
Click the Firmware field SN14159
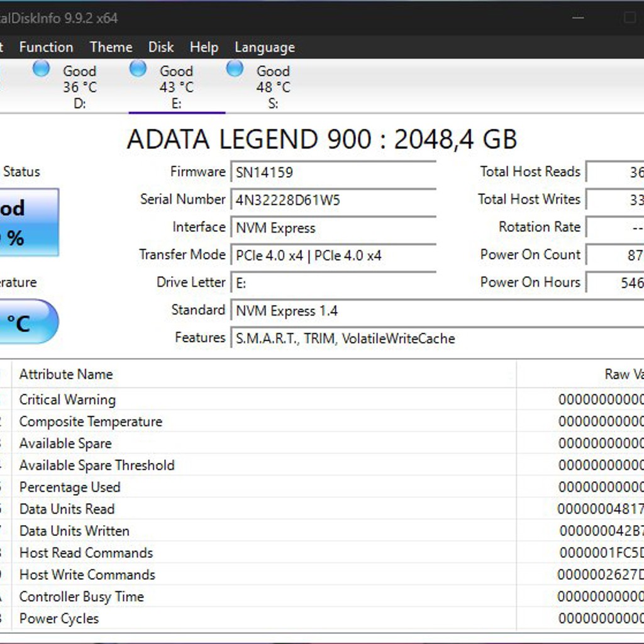tap(333, 172)
